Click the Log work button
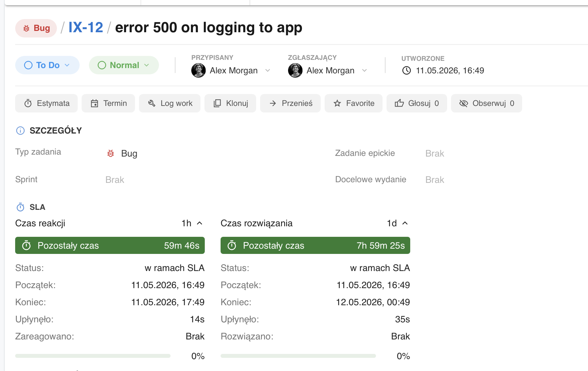The height and width of the screenshot is (371, 588). [x=170, y=103]
